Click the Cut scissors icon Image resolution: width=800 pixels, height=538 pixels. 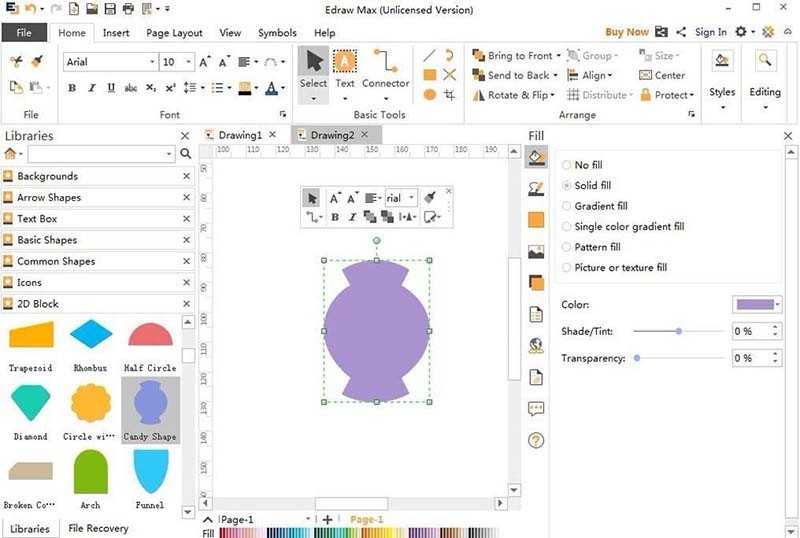16,62
